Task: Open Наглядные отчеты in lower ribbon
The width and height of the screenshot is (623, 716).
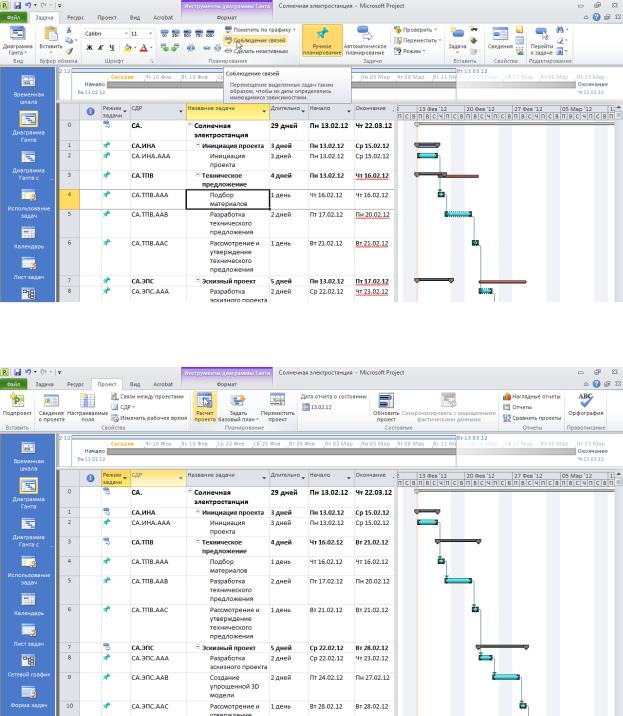Action: [531, 396]
